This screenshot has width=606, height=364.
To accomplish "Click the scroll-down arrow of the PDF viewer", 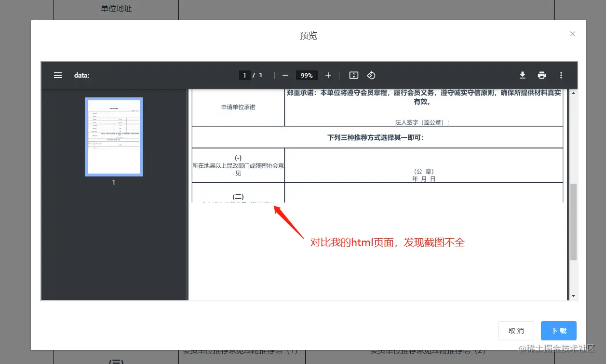I will click(x=572, y=295).
